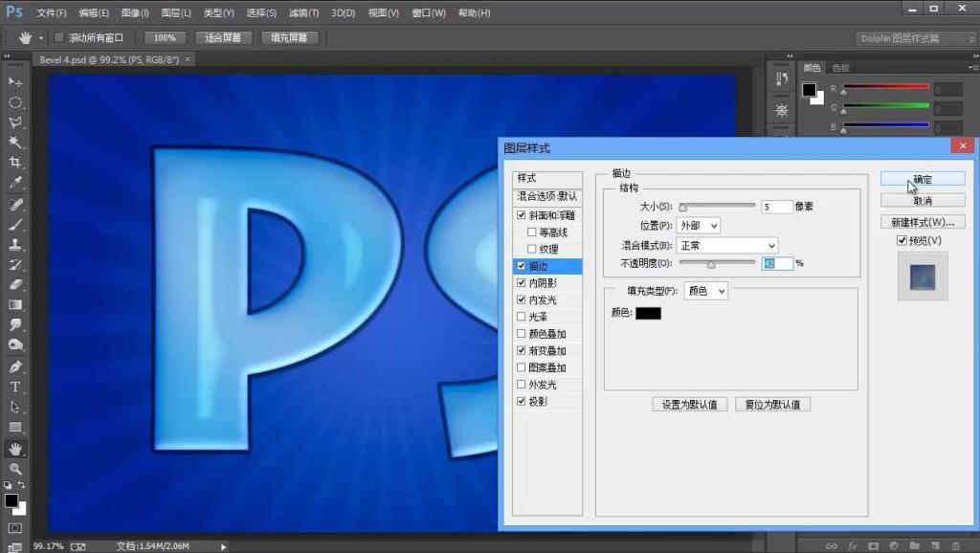Enable the 纹理 checkbox
Screen dimensions: 980x553
532,249
